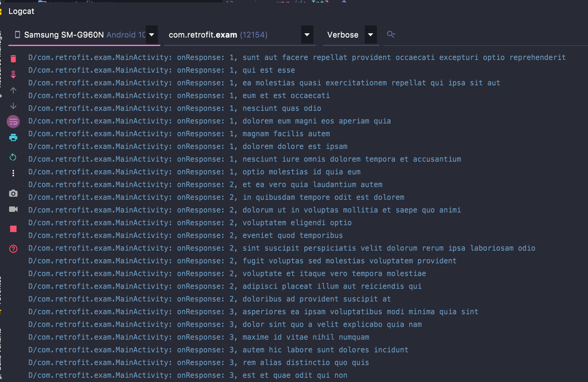Click the Down the stack trace arrow
This screenshot has width=588, height=382.
[13, 106]
